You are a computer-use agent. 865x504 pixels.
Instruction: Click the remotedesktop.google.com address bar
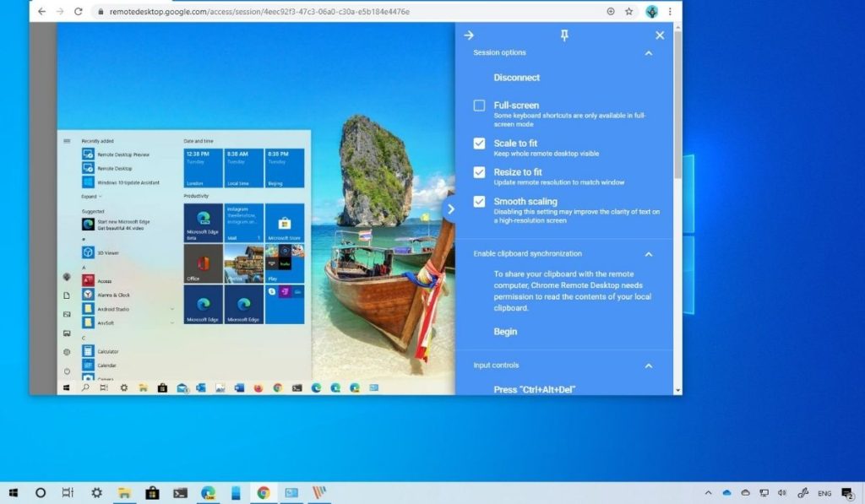(347, 12)
